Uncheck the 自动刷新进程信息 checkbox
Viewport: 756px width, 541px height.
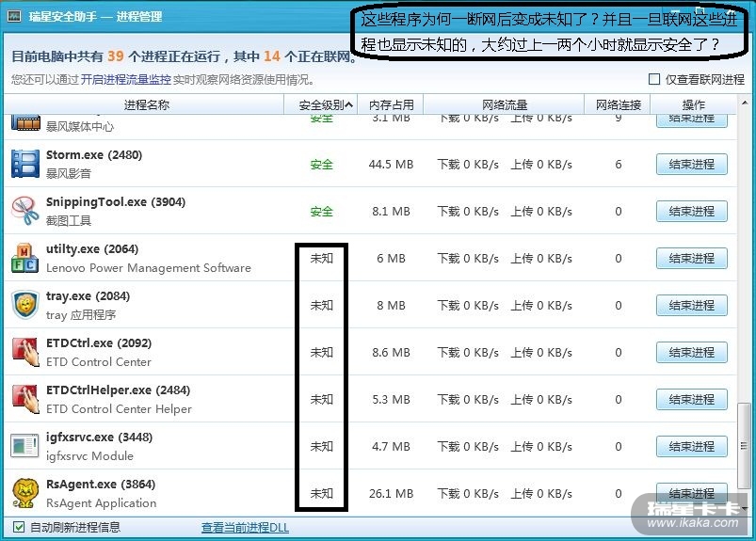[19, 527]
